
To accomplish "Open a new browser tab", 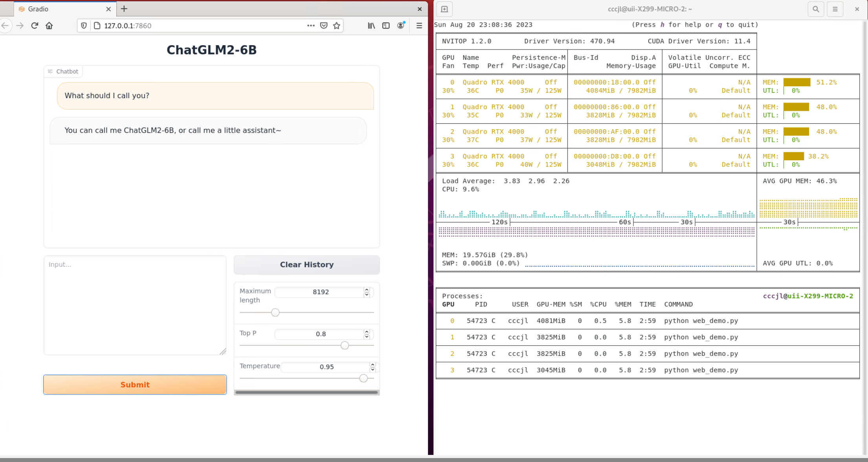I will coord(124,9).
